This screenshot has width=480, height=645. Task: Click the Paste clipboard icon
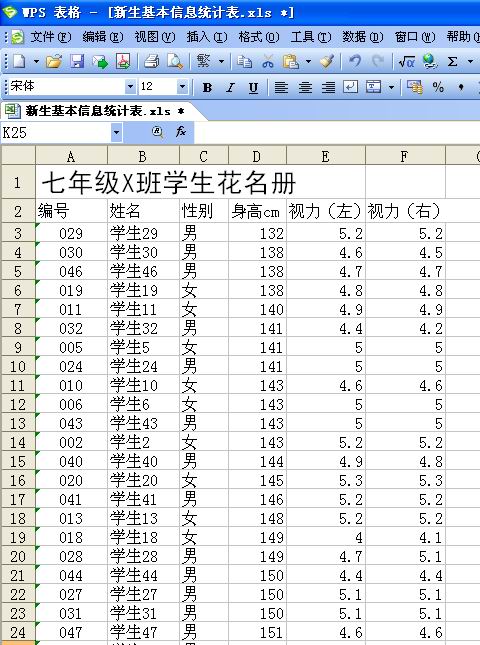(290, 62)
